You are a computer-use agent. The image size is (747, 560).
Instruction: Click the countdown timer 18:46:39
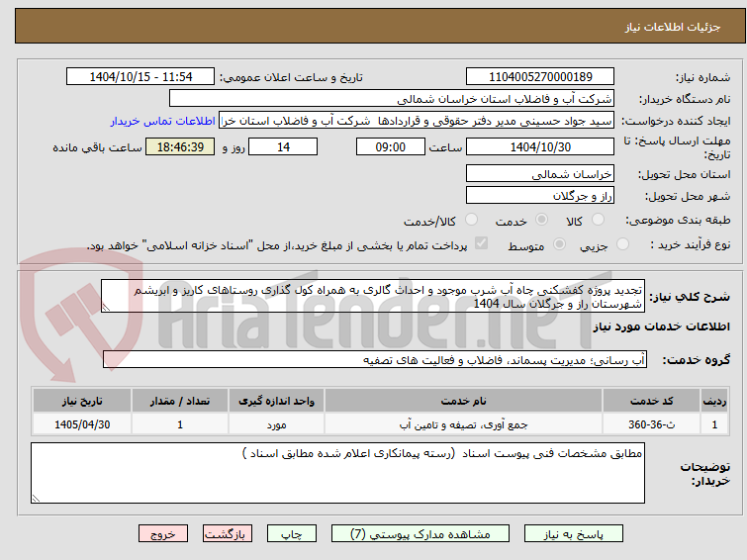(x=180, y=146)
